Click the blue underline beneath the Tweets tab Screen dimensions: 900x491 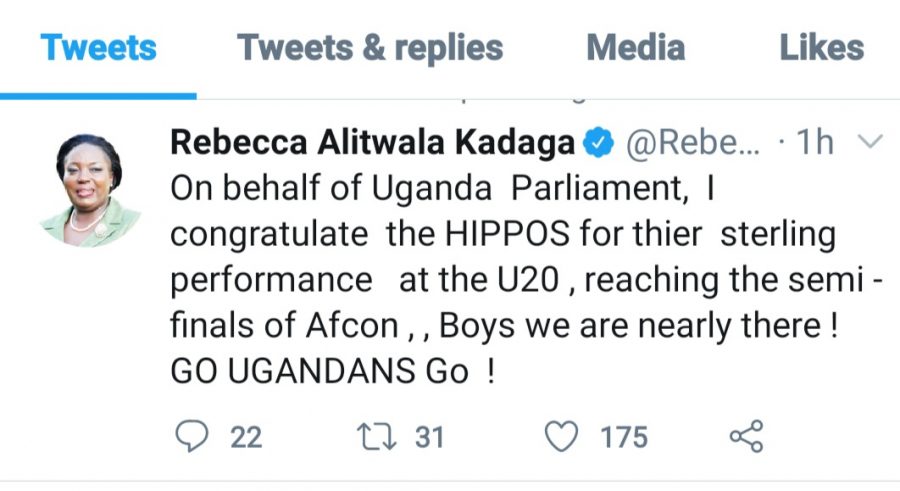(x=99, y=96)
